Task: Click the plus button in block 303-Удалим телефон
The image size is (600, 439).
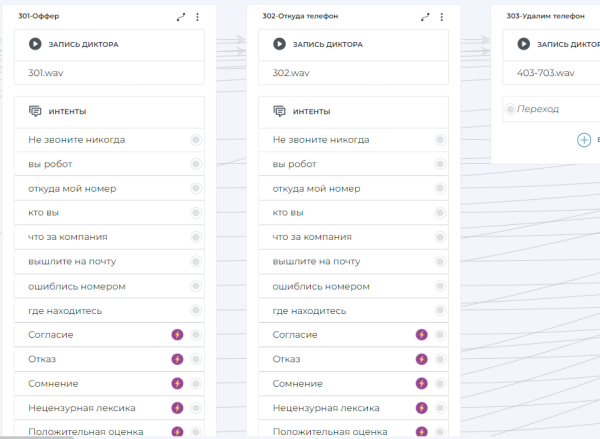Action: click(584, 140)
